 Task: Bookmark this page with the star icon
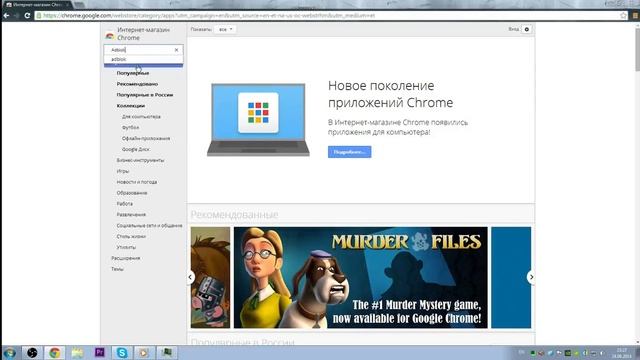[x=623, y=16]
